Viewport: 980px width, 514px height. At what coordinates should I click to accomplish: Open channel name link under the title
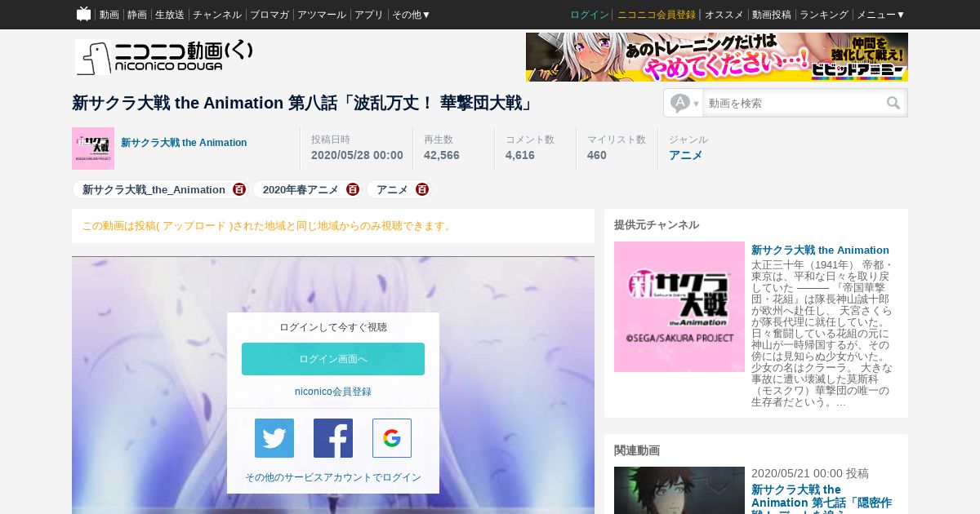coord(184,143)
